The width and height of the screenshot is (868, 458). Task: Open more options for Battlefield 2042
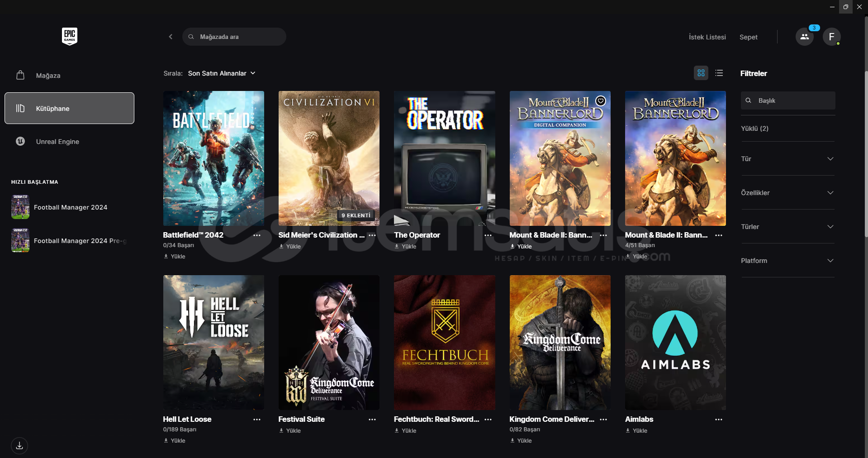(x=257, y=235)
